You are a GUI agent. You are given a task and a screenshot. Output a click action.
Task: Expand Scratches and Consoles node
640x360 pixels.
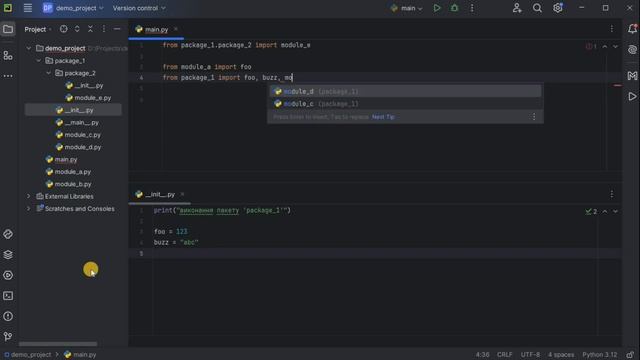tap(29, 209)
